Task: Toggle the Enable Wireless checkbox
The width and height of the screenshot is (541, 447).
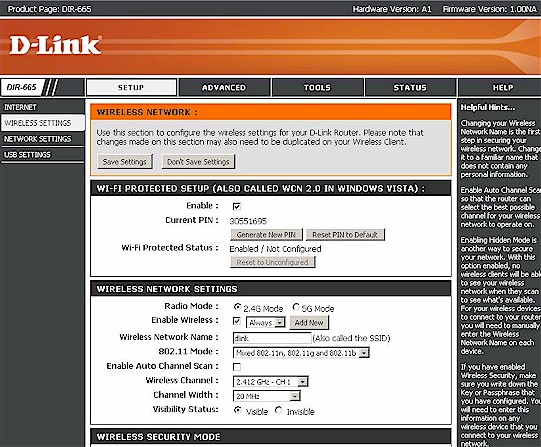Action: tap(237, 321)
